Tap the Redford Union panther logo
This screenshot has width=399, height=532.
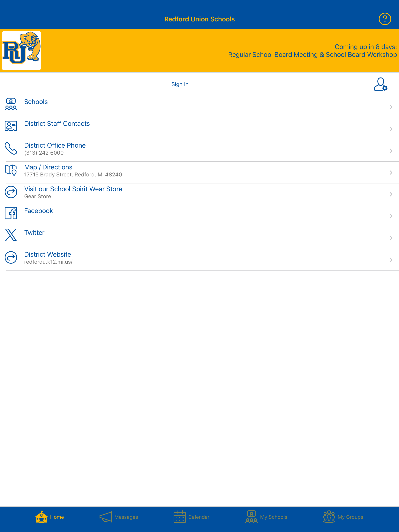coord(21,50)
